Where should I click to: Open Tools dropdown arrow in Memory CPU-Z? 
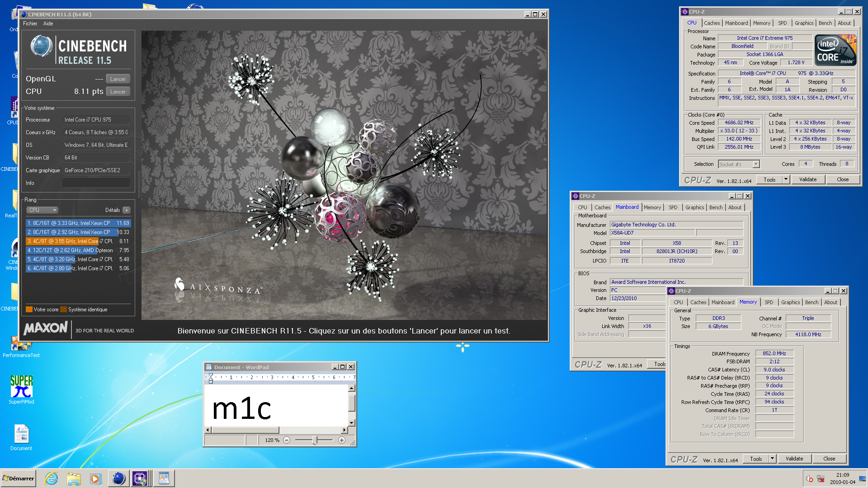(772, 459)
